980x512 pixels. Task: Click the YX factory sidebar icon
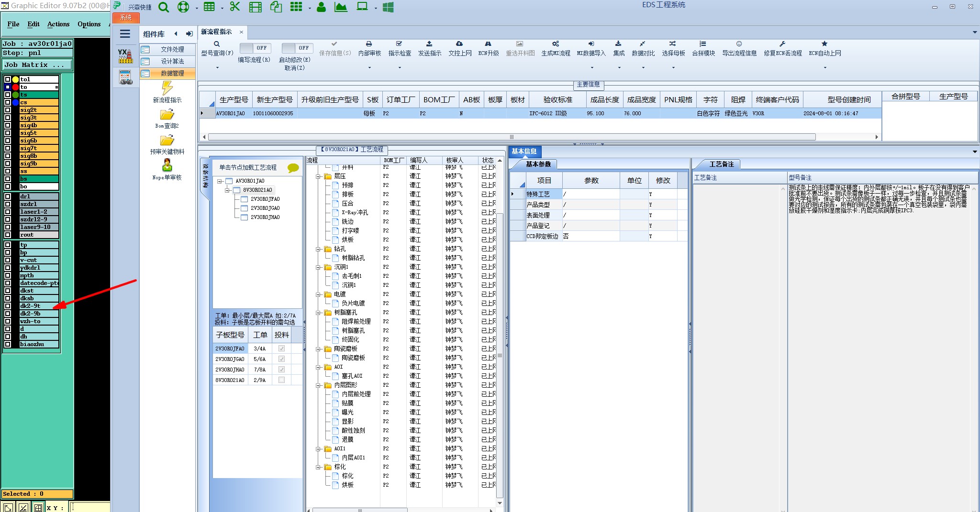[125, 56]
